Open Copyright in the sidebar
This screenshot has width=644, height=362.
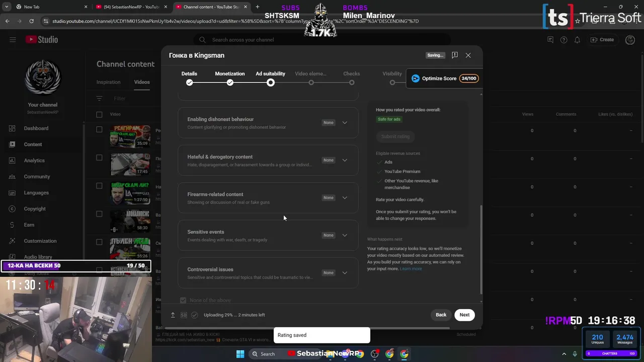35,209
